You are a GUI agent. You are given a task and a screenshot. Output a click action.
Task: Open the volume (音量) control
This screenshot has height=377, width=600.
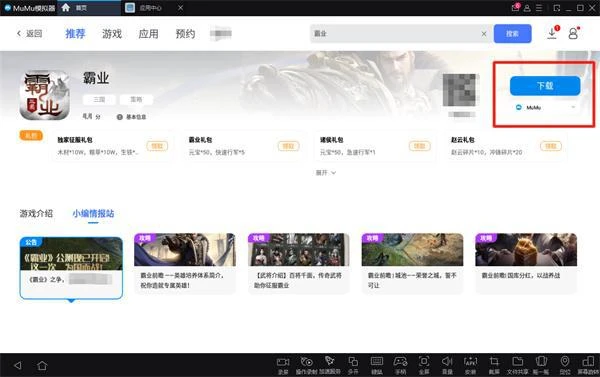pyautogui.click(x=447, y=365)
